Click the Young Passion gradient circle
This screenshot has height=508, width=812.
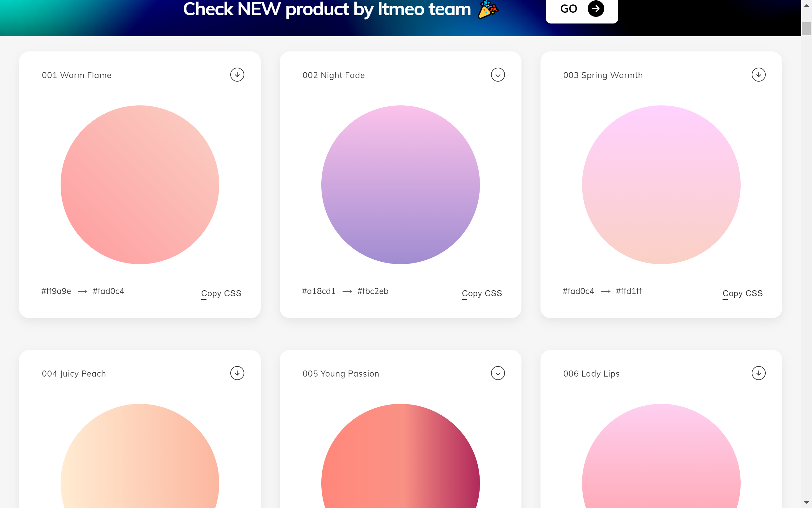click(x=401, y=456)
